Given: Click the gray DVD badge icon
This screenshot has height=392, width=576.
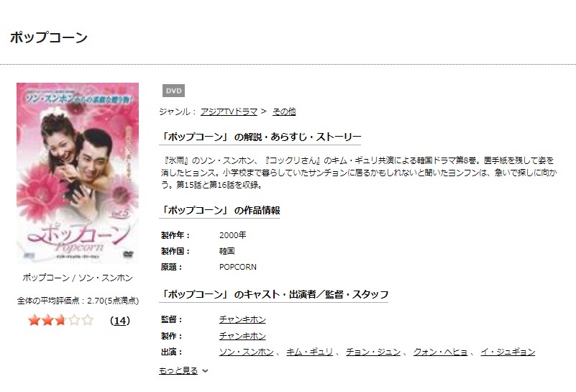Looking at the screenshot, I should (x=173, y=91).
